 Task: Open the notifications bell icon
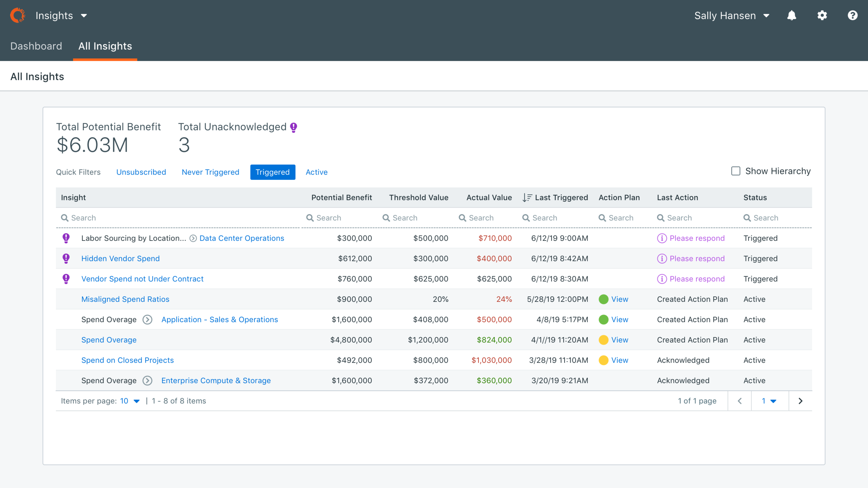792,16
